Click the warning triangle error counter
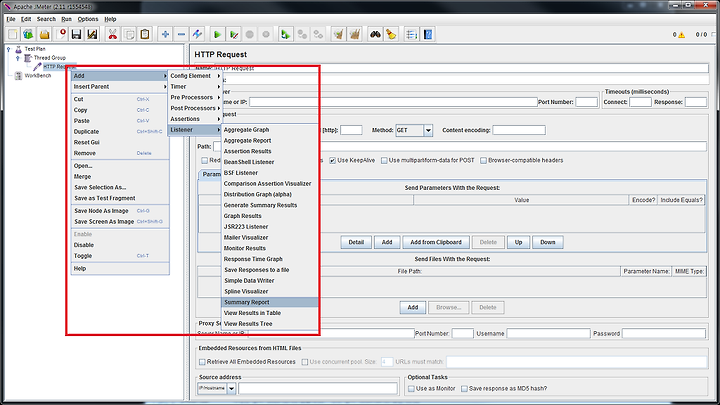 tap(681, 35)
